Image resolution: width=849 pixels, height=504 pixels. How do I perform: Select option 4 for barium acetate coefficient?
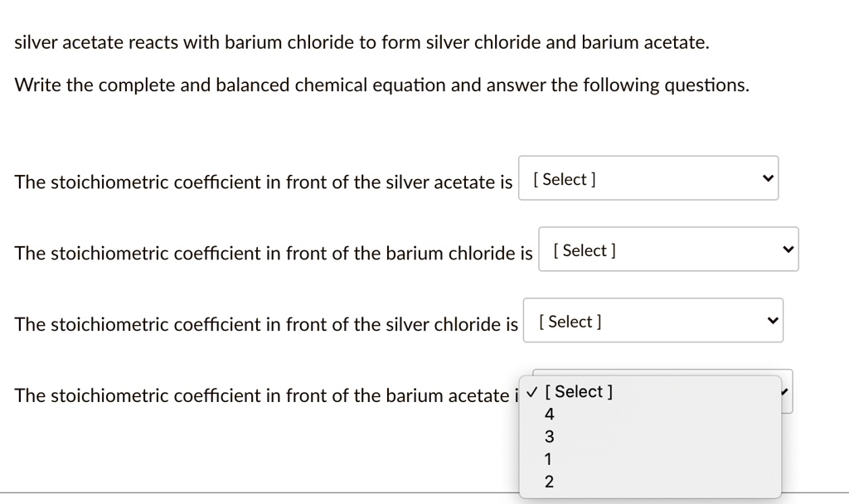coord(550,414)
